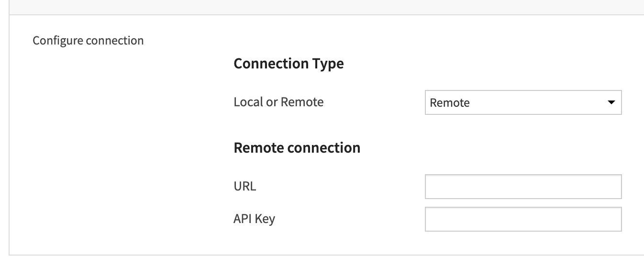Click the Connection Type heading
The image size is (644, 268).
pos(289,64)
